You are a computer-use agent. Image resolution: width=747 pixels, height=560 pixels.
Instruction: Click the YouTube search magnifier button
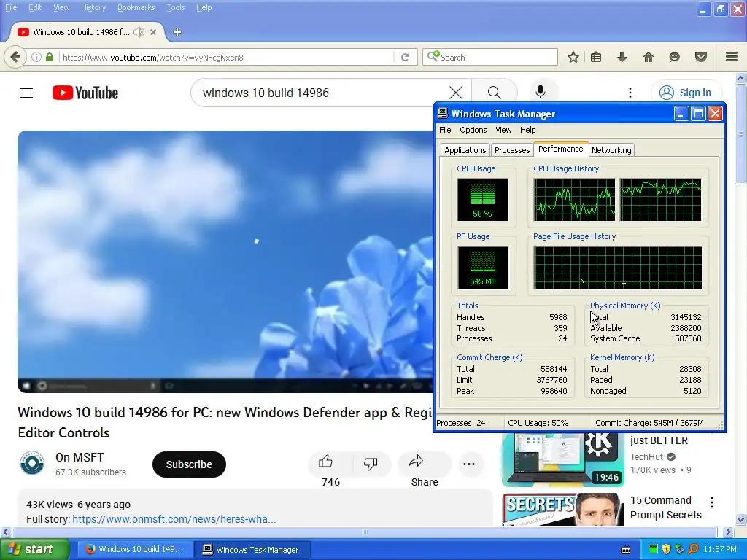coord(495,93)
